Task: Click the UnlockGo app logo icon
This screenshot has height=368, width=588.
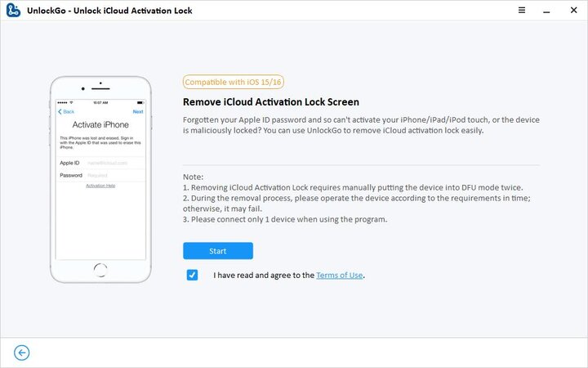Action: [11, 12]
